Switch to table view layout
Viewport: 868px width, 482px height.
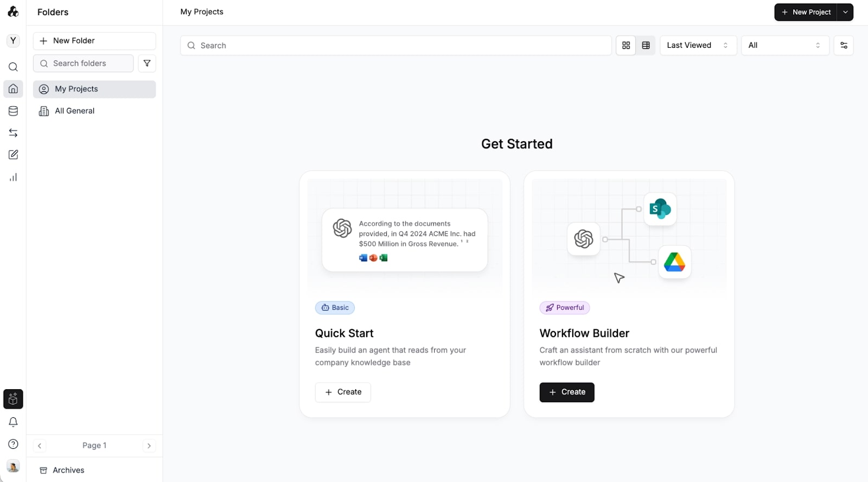point(646,45)
